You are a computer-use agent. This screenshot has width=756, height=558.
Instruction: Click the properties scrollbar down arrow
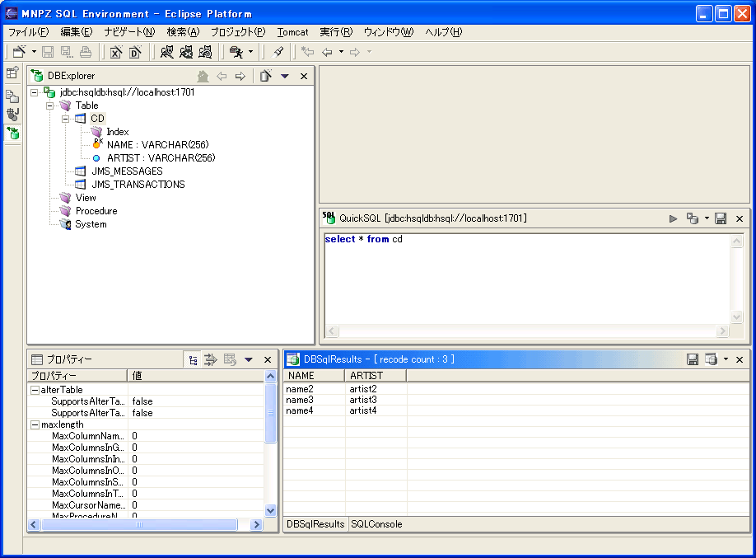[270, 510]
